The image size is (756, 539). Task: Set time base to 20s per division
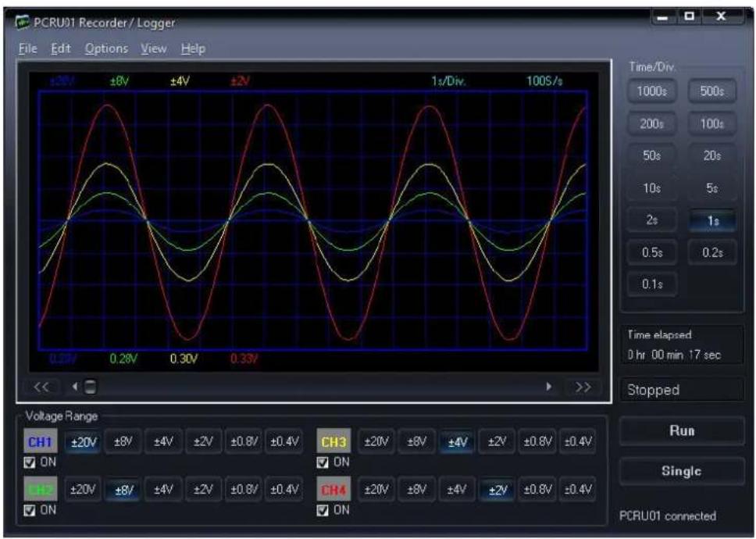click(711, 155)
